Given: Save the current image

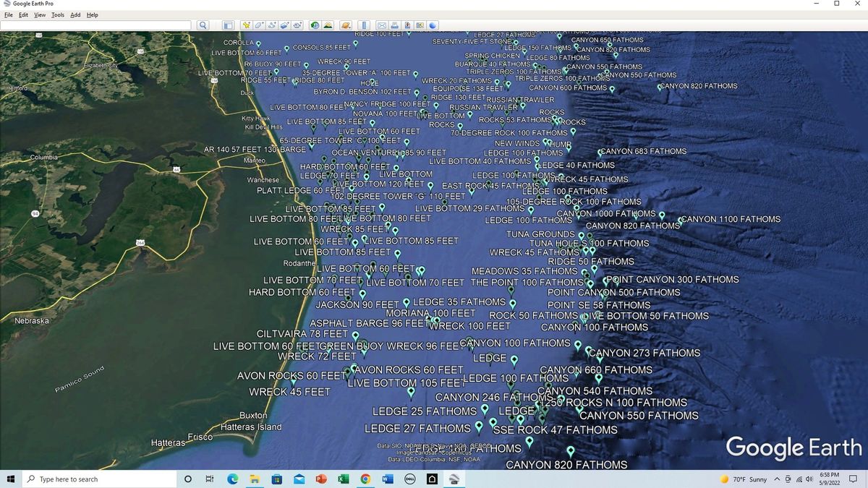Looking at the screenshot, I should click(x=407, y=25).
